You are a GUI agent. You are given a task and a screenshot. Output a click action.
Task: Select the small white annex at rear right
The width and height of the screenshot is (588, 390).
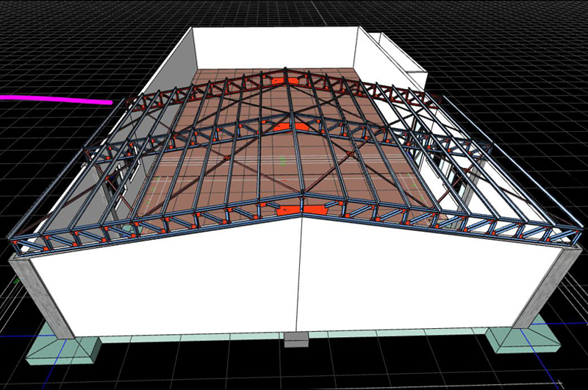(x=399, y=57)
